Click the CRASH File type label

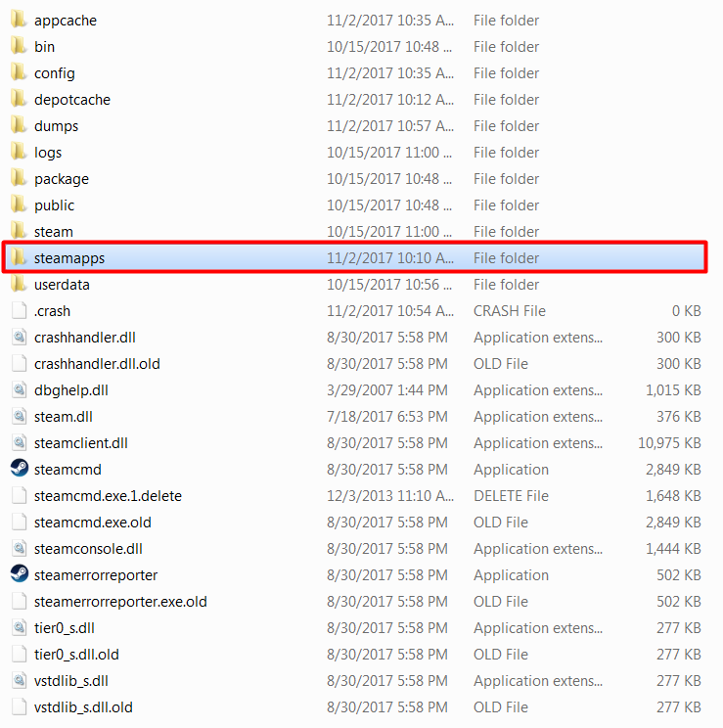click(x=510, y=311)
